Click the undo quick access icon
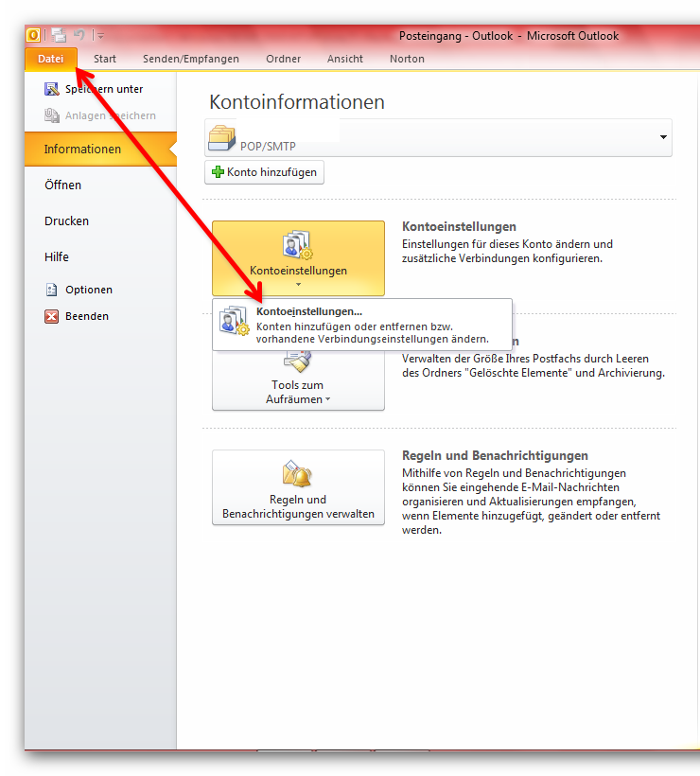This screenshot has height=776, width=700. pos(79,35)
